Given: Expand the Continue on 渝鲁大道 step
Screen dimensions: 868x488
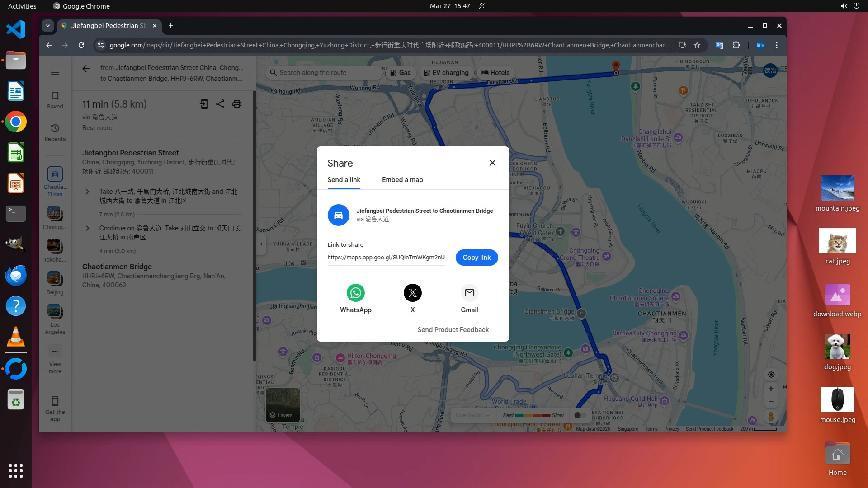Looking at the screenshot, I should 88,228.
